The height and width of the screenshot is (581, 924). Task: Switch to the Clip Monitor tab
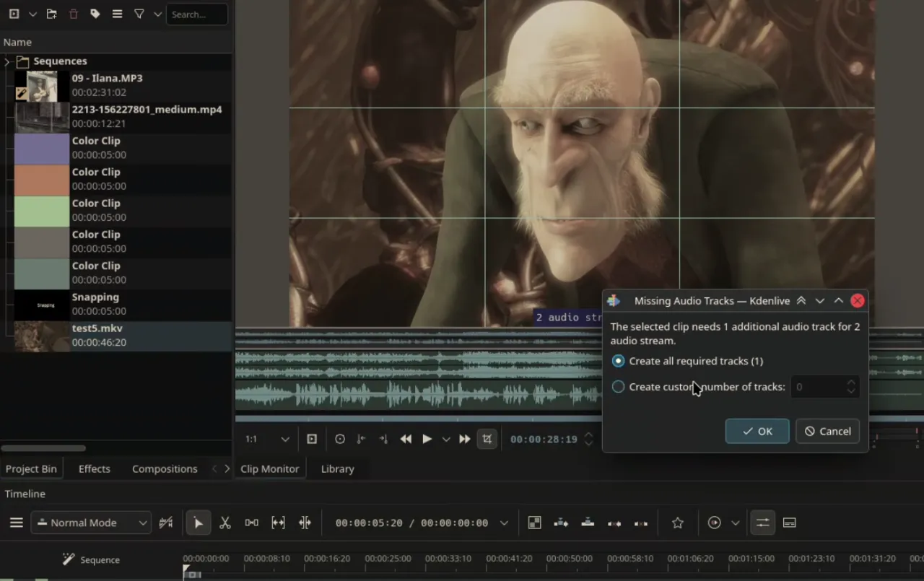(270, 468)
